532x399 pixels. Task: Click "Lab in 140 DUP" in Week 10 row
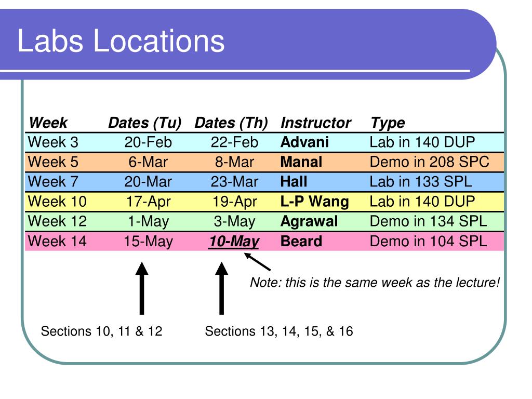(422, 202)
